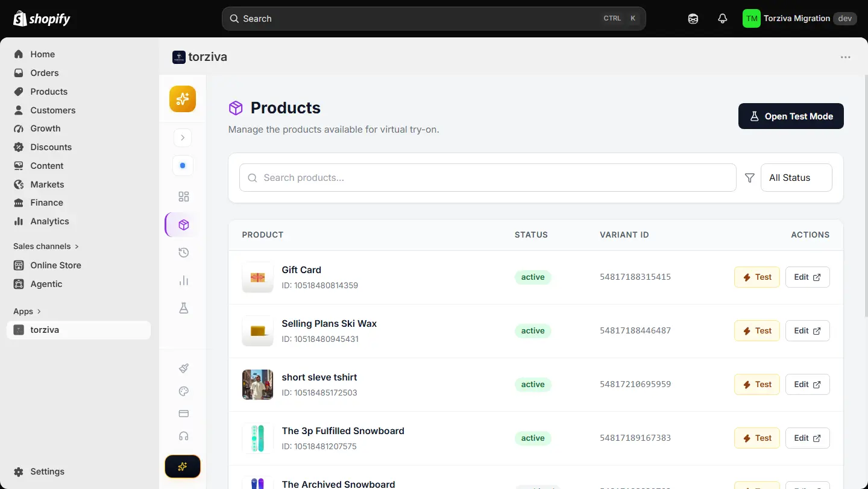Click the filter funnel icon
Screen dimensions: 868x489
(750, 178)
